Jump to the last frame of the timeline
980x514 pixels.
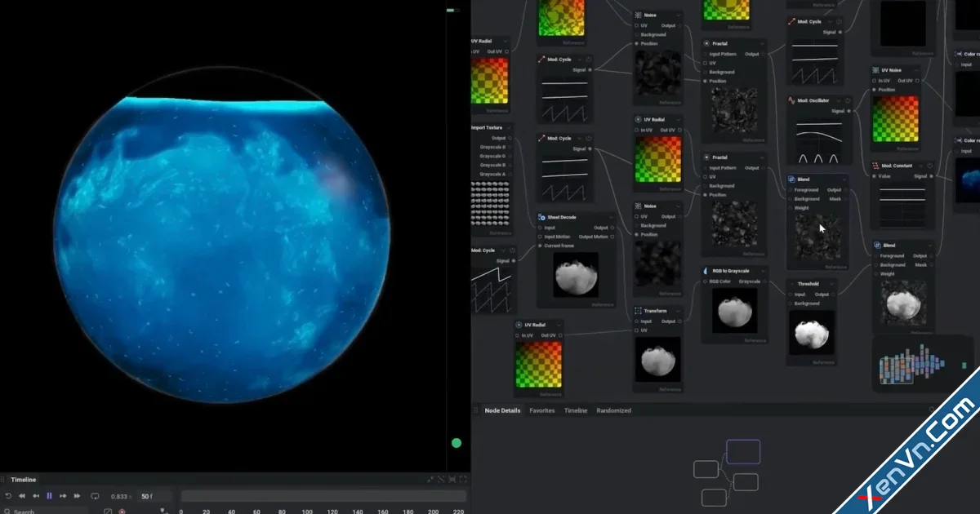(77, 496)
